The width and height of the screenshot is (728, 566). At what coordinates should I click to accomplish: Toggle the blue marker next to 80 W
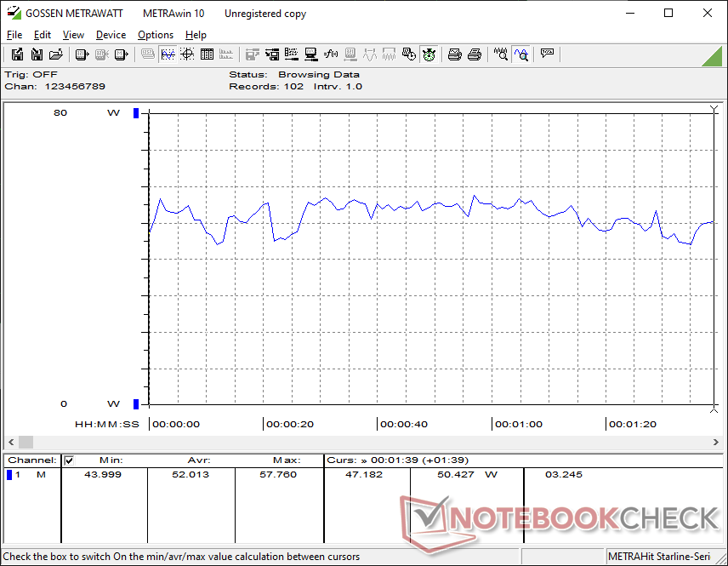click(135, 113)
